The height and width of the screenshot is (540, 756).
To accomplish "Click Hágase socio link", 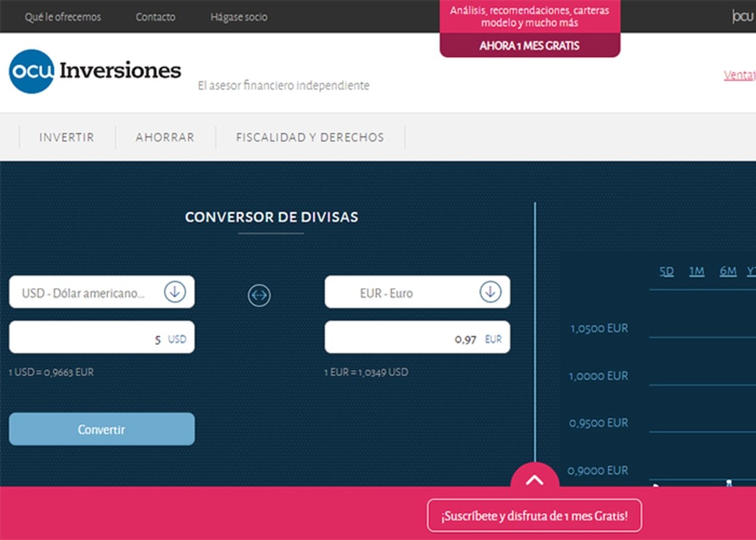I will [x=239, y=17].
